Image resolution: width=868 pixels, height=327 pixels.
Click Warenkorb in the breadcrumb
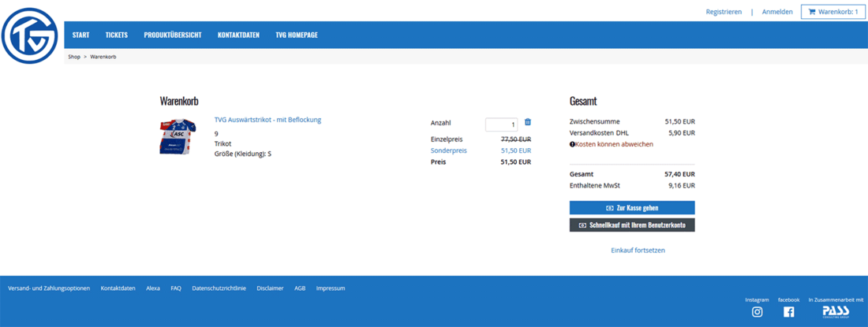pos(103,57)
